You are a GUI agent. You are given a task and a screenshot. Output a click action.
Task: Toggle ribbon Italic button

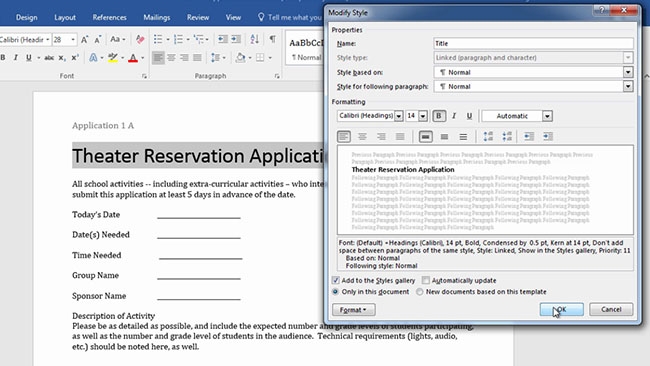[16, 58]
